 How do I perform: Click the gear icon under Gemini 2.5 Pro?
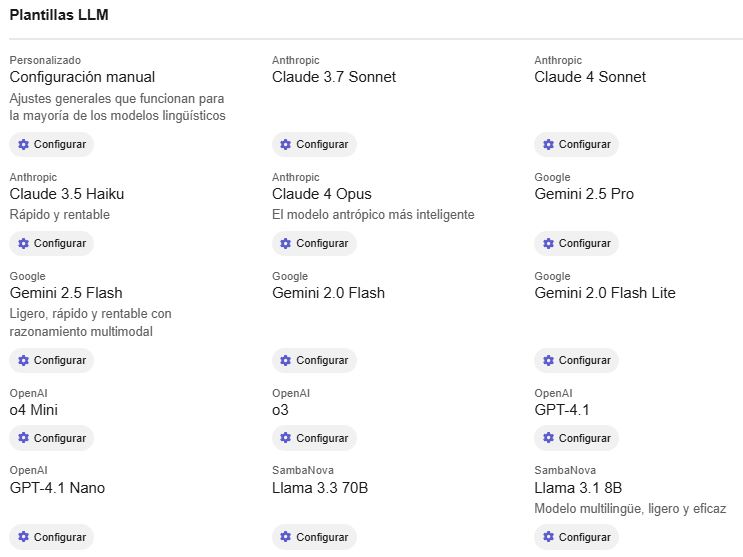(548, 243)
